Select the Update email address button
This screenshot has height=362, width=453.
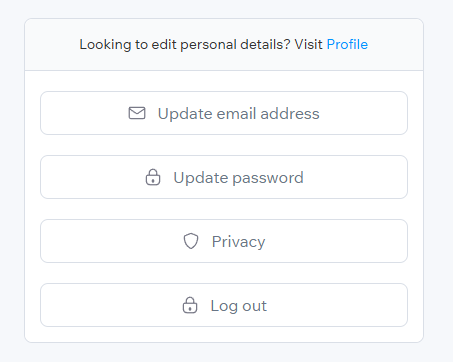pos(224,113)
